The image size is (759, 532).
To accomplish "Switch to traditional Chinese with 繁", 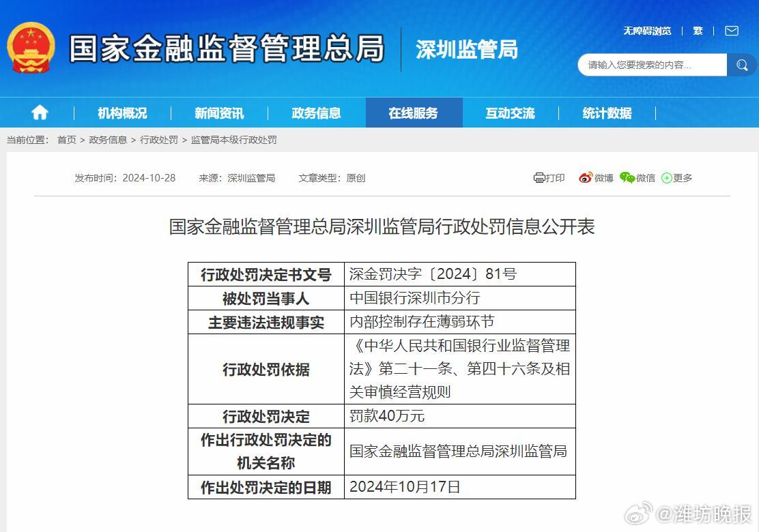I will pos(698,31).
